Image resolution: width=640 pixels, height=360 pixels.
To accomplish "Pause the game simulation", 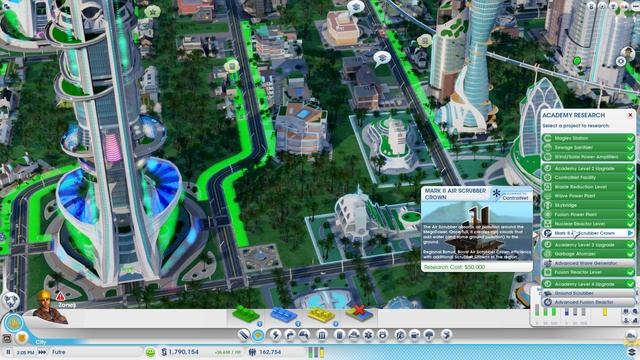I will (x=8, y=352).
